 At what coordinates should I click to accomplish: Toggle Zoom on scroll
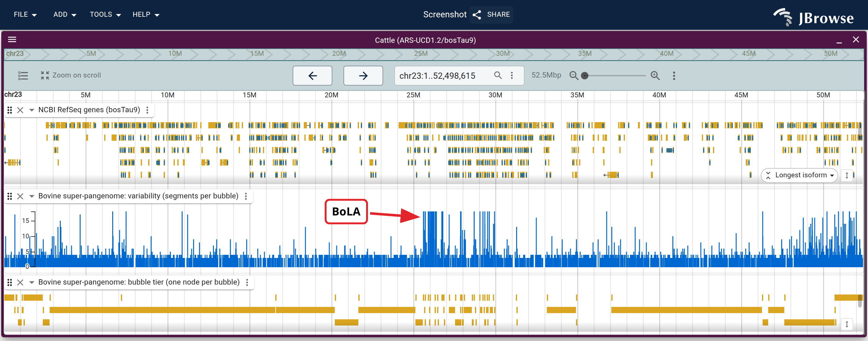pos(70,75)
